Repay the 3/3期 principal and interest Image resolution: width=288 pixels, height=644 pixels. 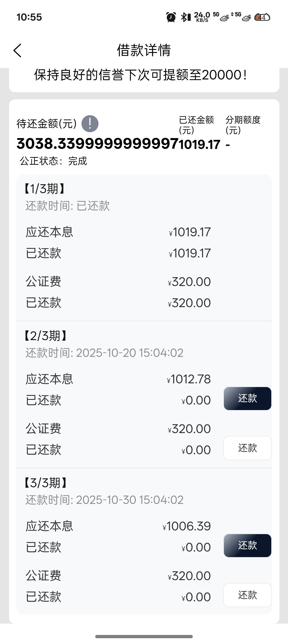coord(247,545)
